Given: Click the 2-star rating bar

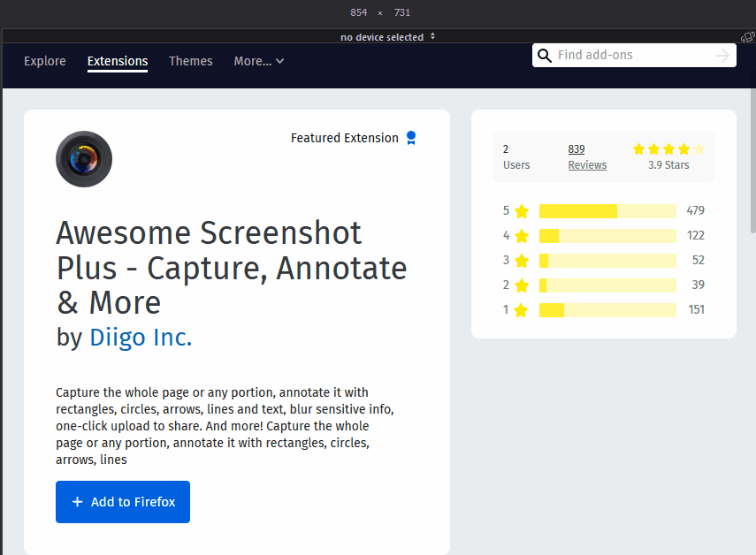Looking at the screenshot, I should 607,285.
